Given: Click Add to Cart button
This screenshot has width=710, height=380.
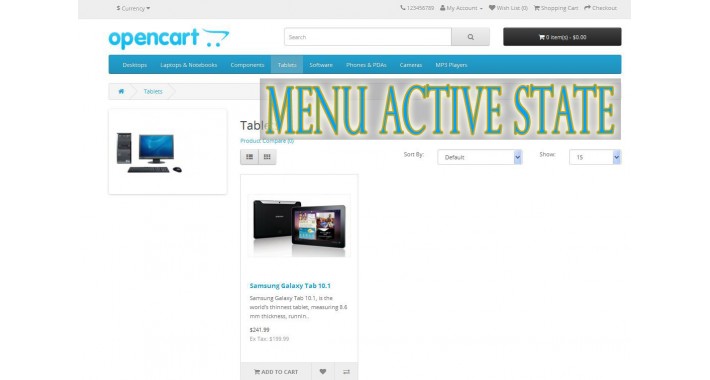Looking at the screenshot, I should [x=276, y=371].
